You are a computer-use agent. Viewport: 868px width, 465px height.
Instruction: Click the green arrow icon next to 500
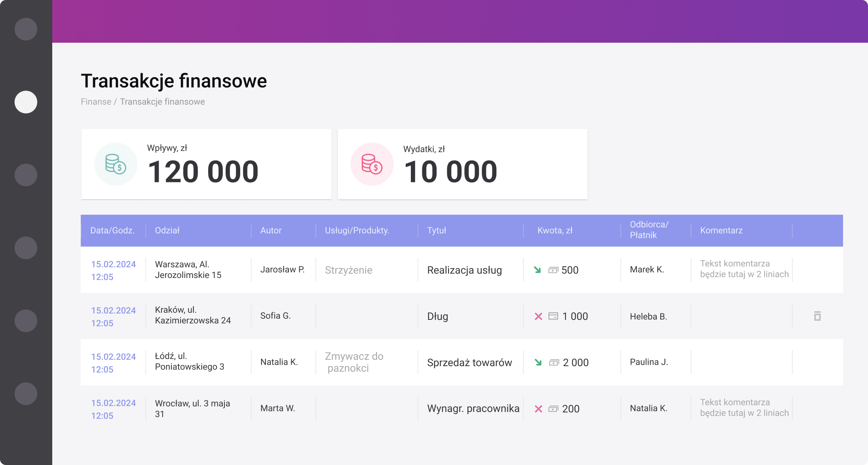[537, 270]
